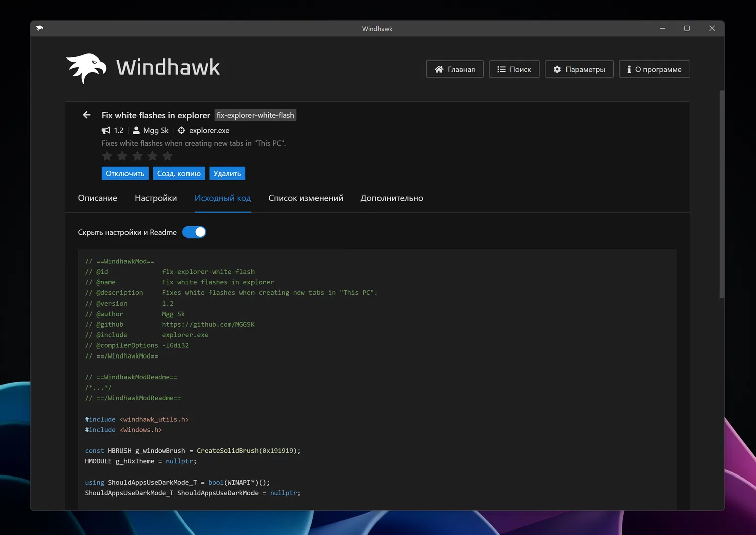The image size is (756, 535).
Task: Click the "// ==/WindhawkModReadme==" code line
Action: pyautogui.click(x=133, y=398)
